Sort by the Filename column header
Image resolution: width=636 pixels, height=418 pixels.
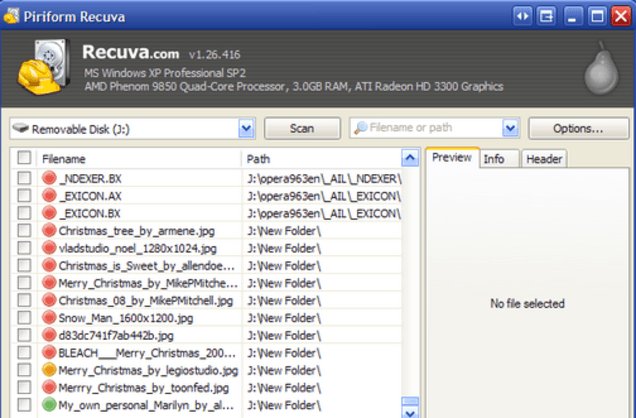click(139, 159)
